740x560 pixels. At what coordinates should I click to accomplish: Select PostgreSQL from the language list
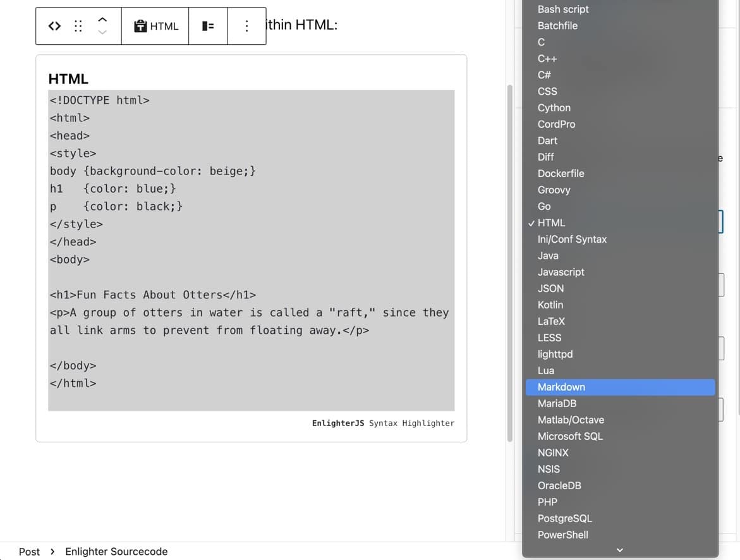(564, 518)
